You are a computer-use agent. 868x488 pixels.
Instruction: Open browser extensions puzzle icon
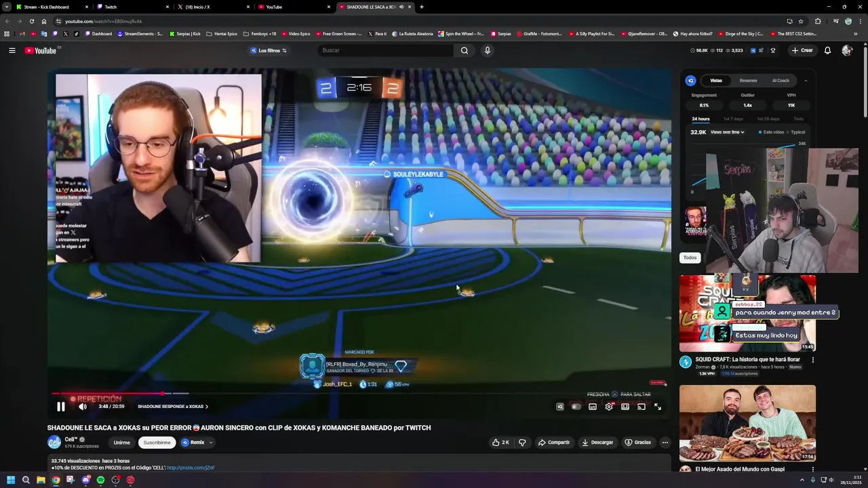click(818, 21)
